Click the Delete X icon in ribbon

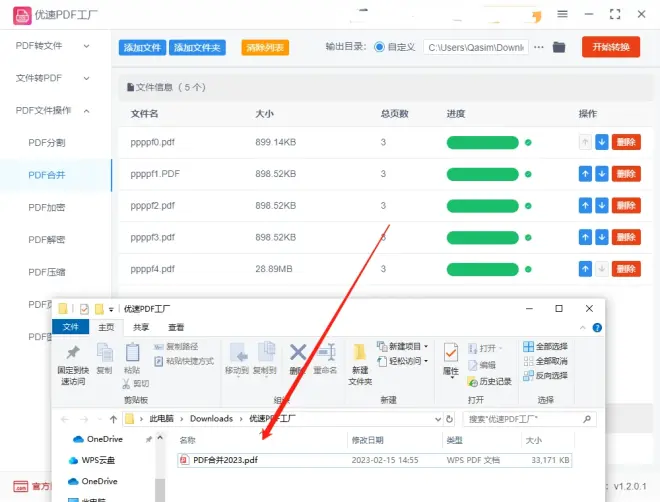[298, 352]
